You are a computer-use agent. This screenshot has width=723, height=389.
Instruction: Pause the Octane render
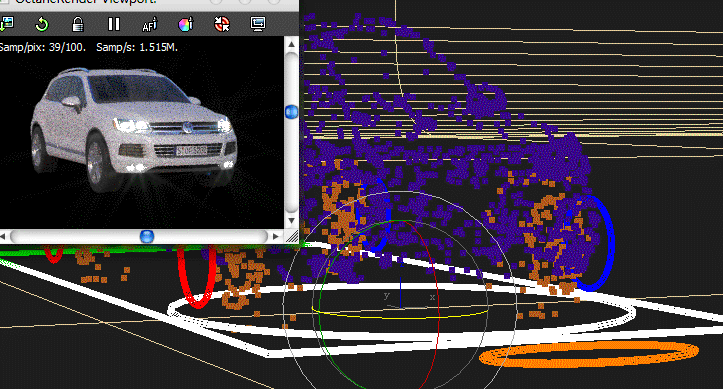coord(113,24)
